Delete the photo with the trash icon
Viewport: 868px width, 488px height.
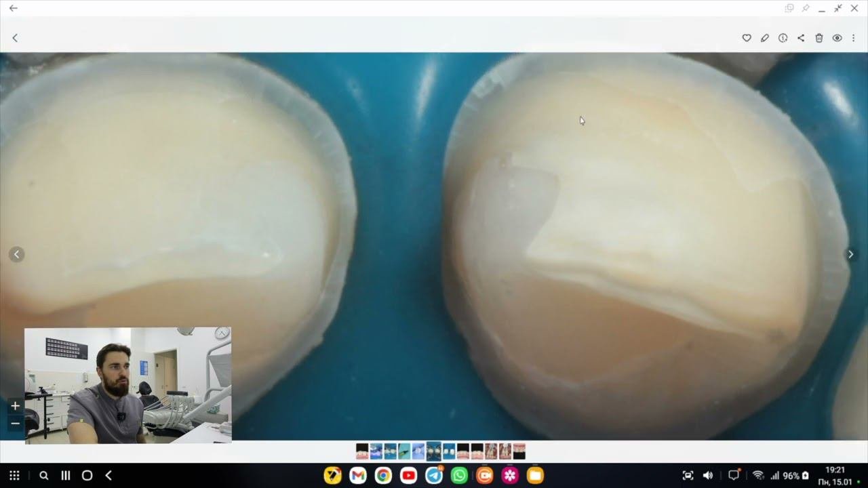pos(819,38)
